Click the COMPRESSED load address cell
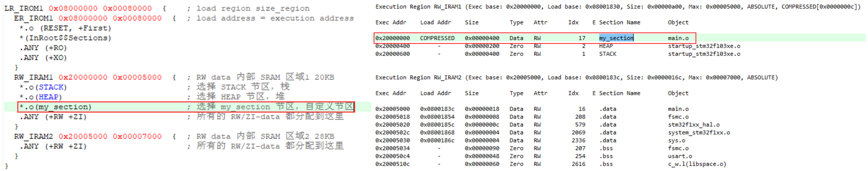Image resolution: width=868 pixels, height=171 pixels. click(437, 38)
